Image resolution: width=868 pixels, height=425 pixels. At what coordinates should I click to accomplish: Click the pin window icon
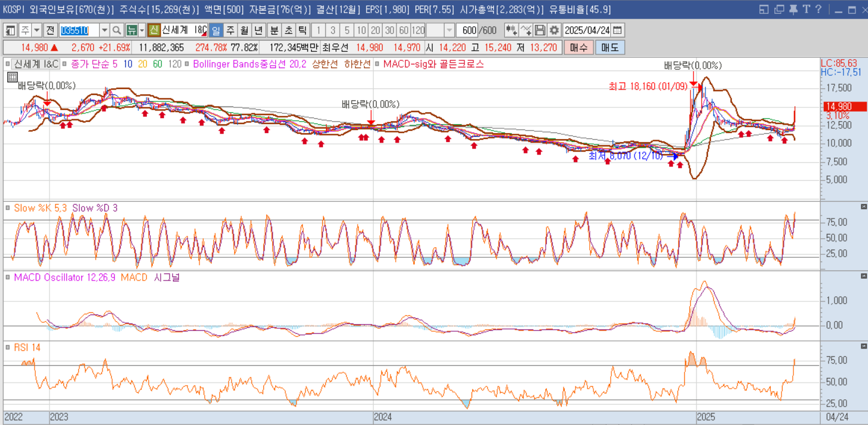[793, 10]
